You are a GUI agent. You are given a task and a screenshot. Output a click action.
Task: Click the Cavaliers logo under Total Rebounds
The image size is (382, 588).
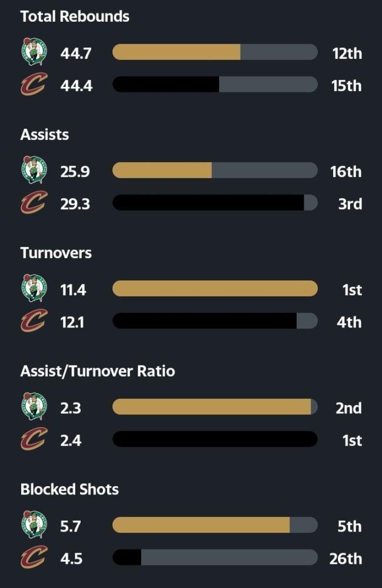coord(34,84)
